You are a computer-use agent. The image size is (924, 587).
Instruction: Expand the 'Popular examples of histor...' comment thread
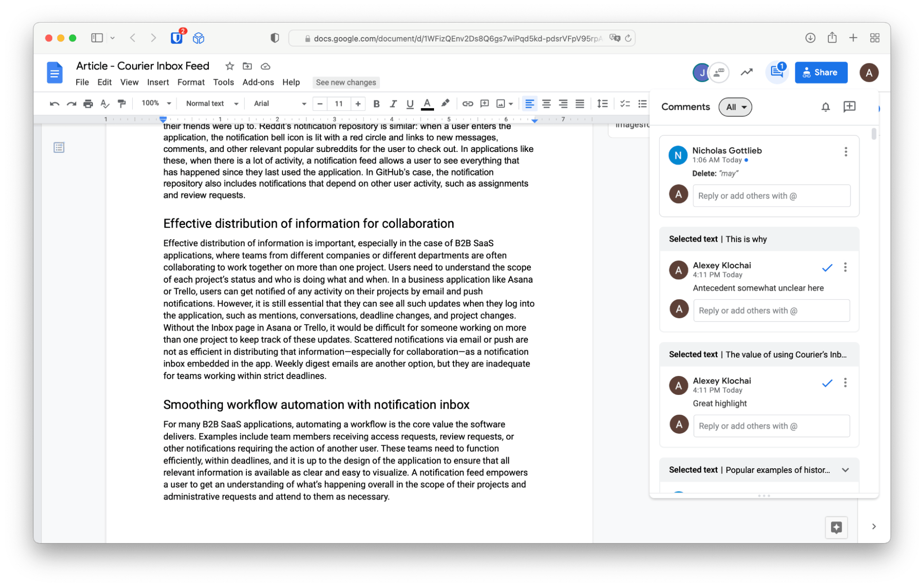pos(845,470)
